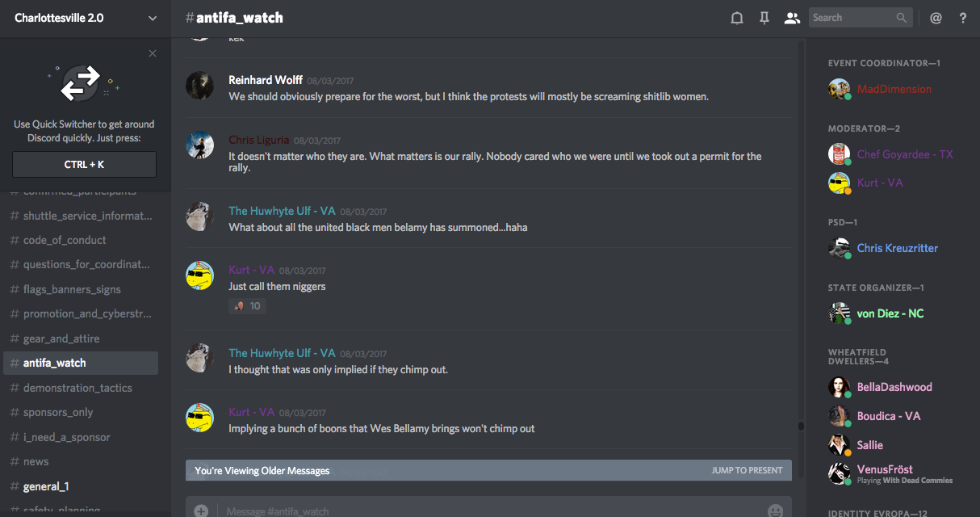The height and width of the screenshot is (517, 980).
Task: Expand the Charlottesville 2.0 server dropdown
Action: 153,18
